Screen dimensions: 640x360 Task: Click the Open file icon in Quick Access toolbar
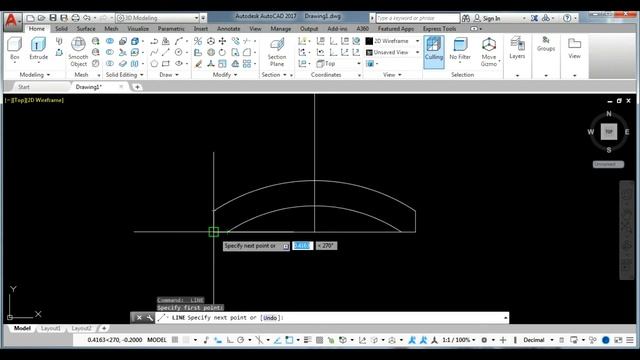coord(41,18)
